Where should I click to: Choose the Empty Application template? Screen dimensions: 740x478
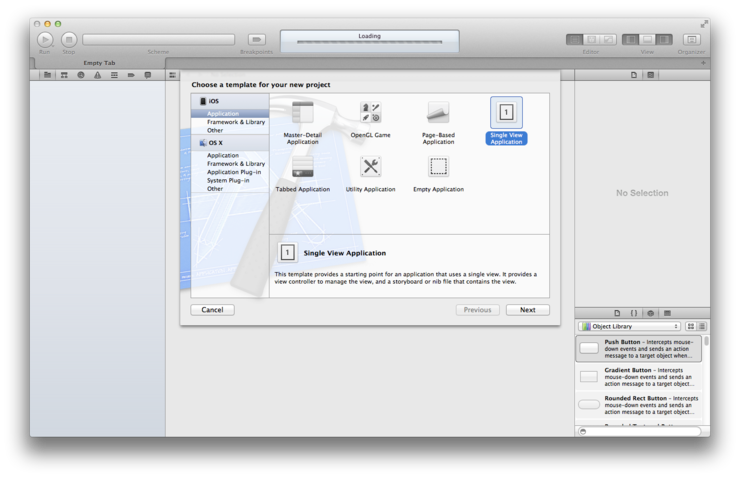438,174
